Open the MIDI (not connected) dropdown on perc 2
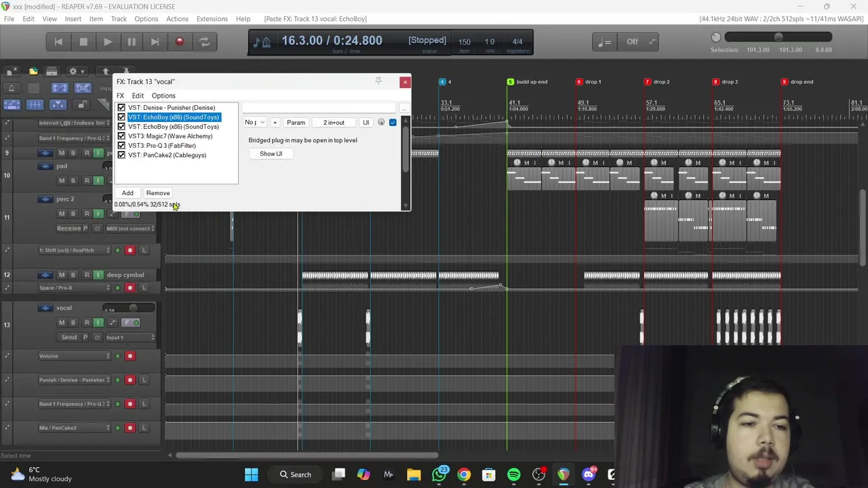This screenshot has height=488, width=868. tap(130, 228)
